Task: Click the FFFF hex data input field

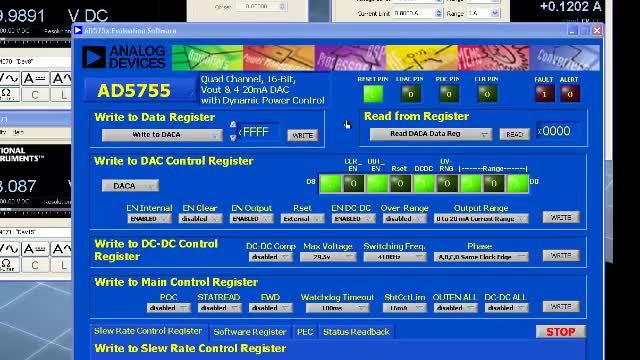Action: coord(259,132)
